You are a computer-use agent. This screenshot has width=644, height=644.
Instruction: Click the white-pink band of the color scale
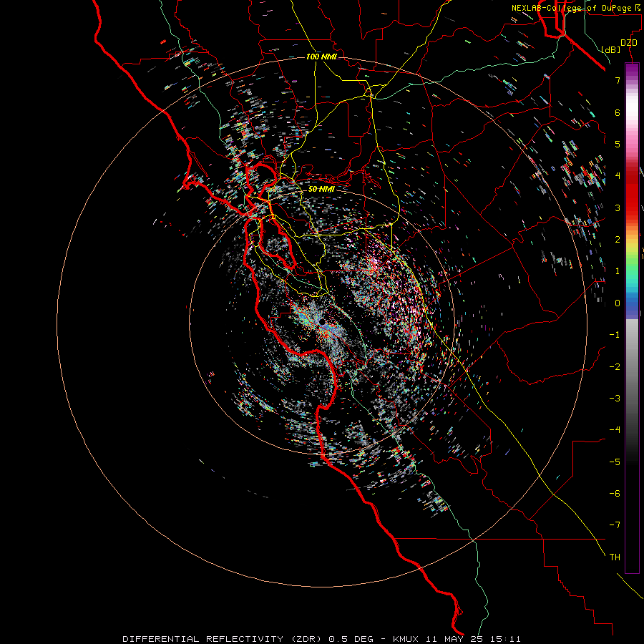632,119
